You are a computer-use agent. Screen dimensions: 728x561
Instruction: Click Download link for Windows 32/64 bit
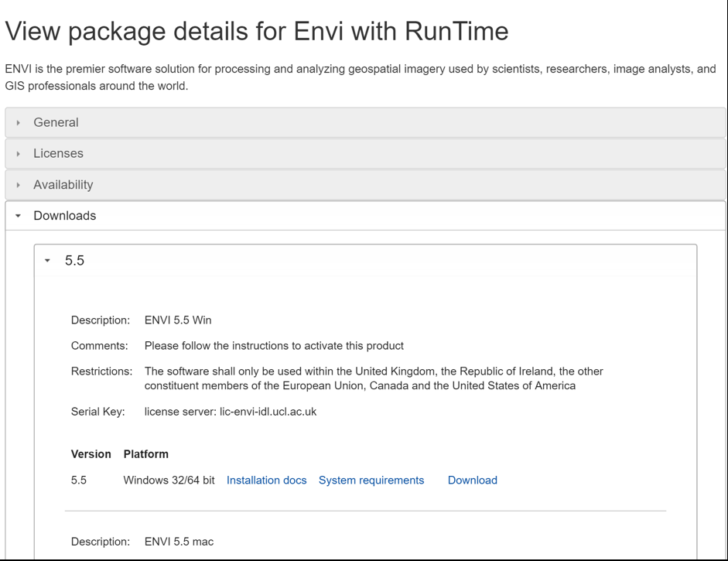[x=472, y=481]
